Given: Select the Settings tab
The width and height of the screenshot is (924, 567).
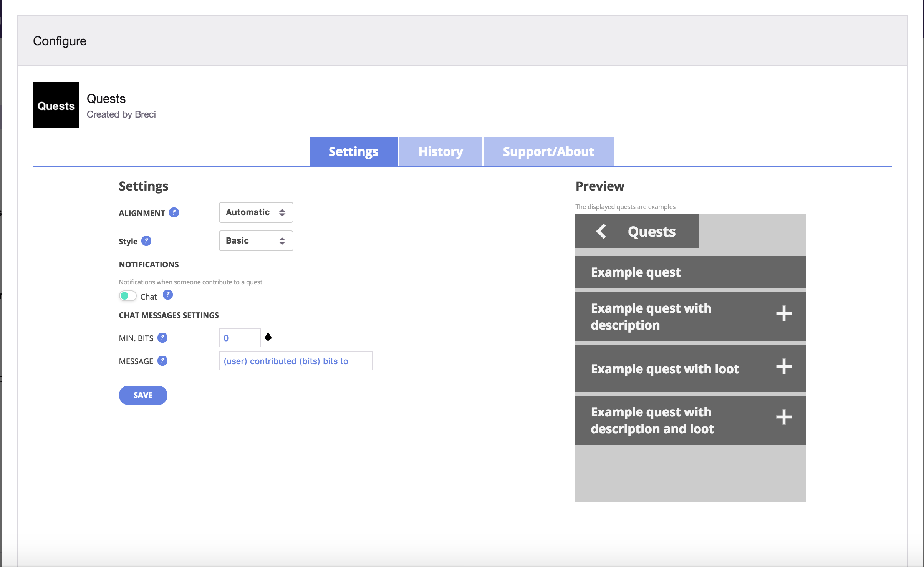Looking at the screenshot, I should (353, 152).
